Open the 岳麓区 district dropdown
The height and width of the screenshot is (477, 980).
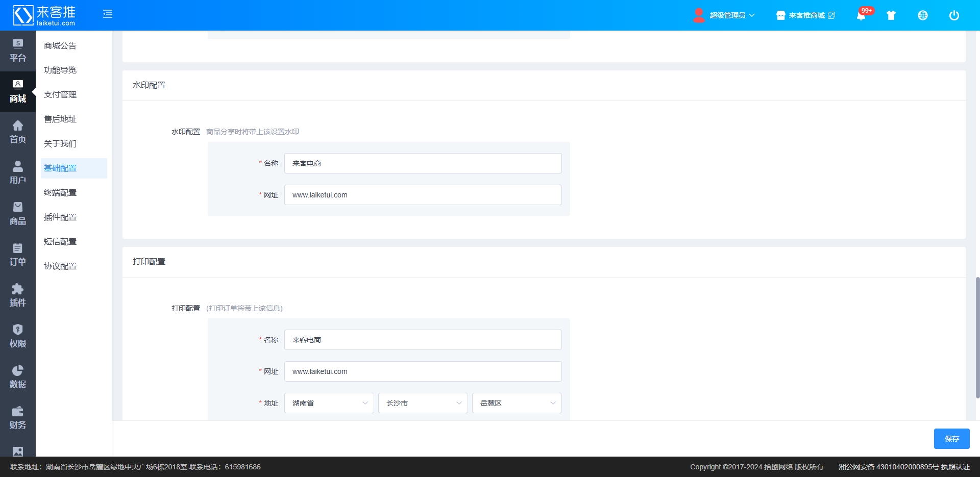tap(517, 403)
